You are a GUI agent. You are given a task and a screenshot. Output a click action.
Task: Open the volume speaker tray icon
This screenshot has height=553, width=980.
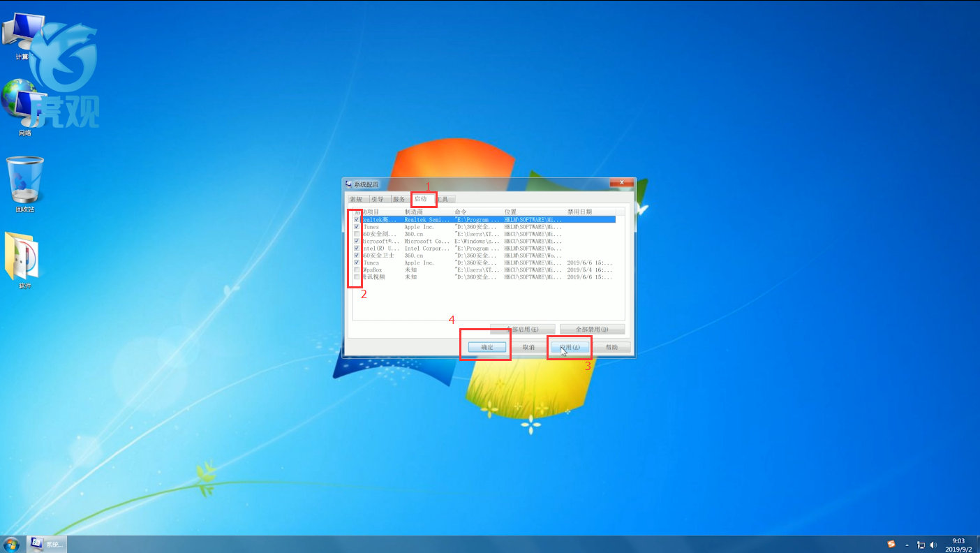(x=933, y=545)
